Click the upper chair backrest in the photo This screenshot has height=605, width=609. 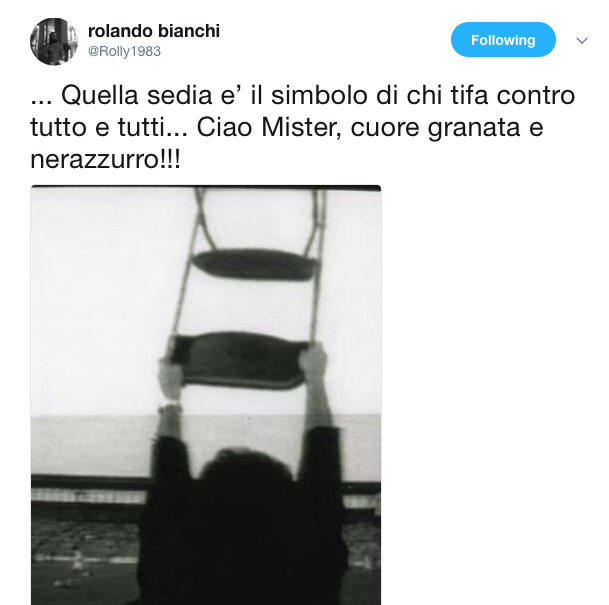(256, 265)
